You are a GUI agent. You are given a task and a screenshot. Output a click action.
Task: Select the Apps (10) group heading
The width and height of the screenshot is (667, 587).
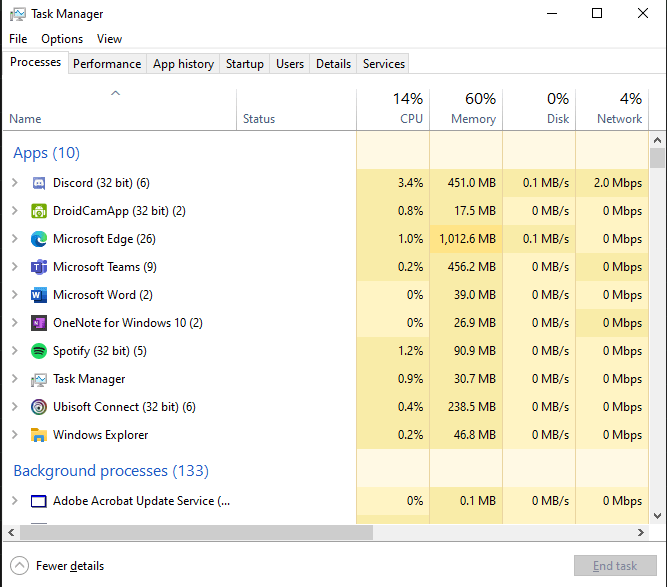point(46,153)
